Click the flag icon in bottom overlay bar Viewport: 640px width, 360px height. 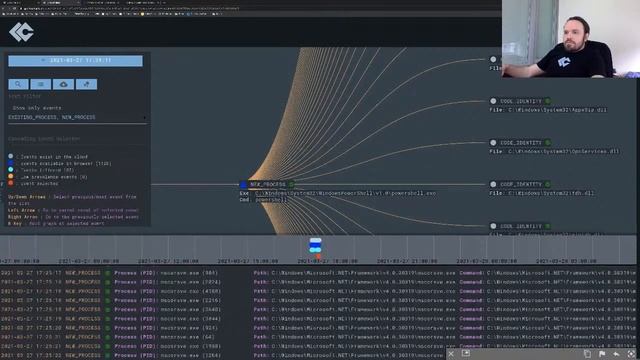602,353
